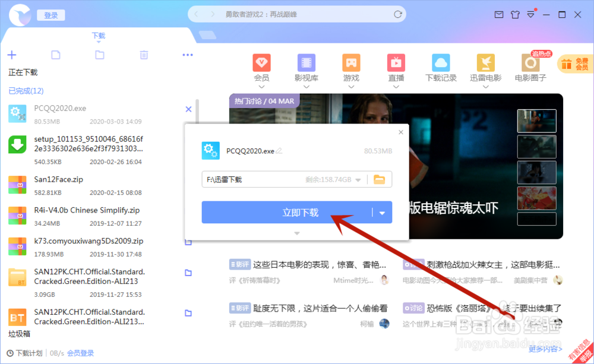
Task: Open the 影视库 film library icon
Action: pyautogui.click(x=307, y=63)
